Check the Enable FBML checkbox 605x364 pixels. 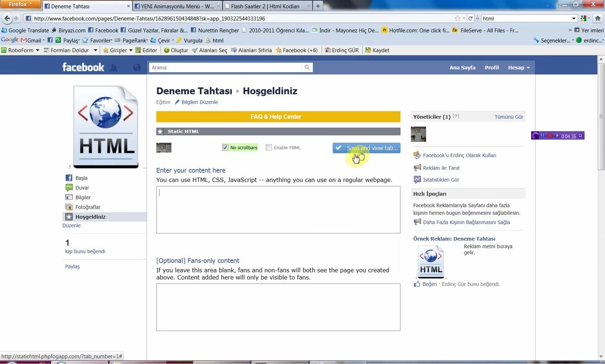click(x=269, y=147)
